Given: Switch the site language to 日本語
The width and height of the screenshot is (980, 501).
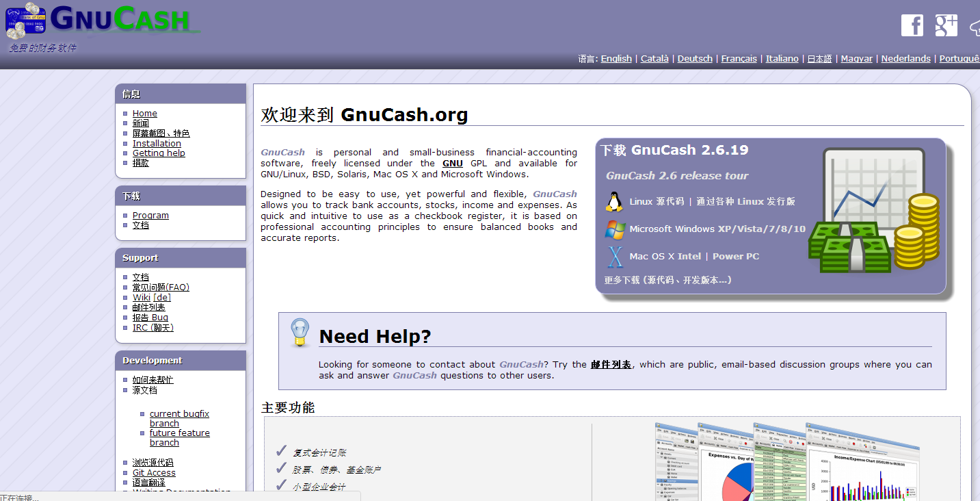Looking at the screenshot, I should (x=819, y=59).
